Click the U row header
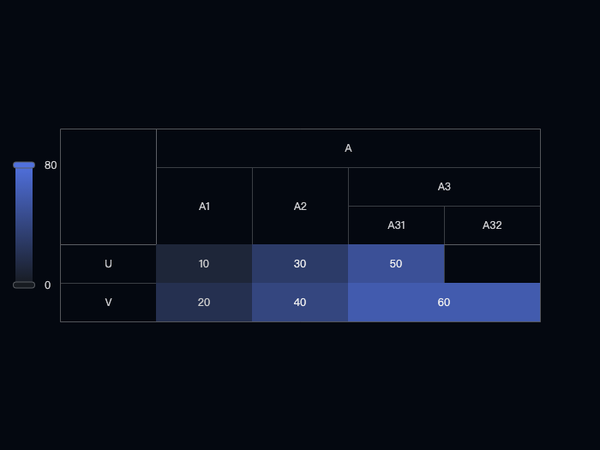The height and width of the screenshot is (450, 600). tap(108, 264)
